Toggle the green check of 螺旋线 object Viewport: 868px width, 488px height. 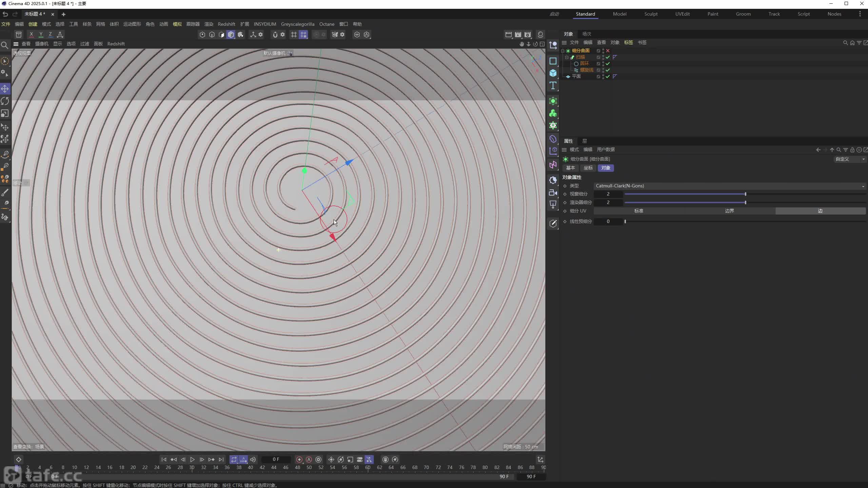tap(608, 70)
